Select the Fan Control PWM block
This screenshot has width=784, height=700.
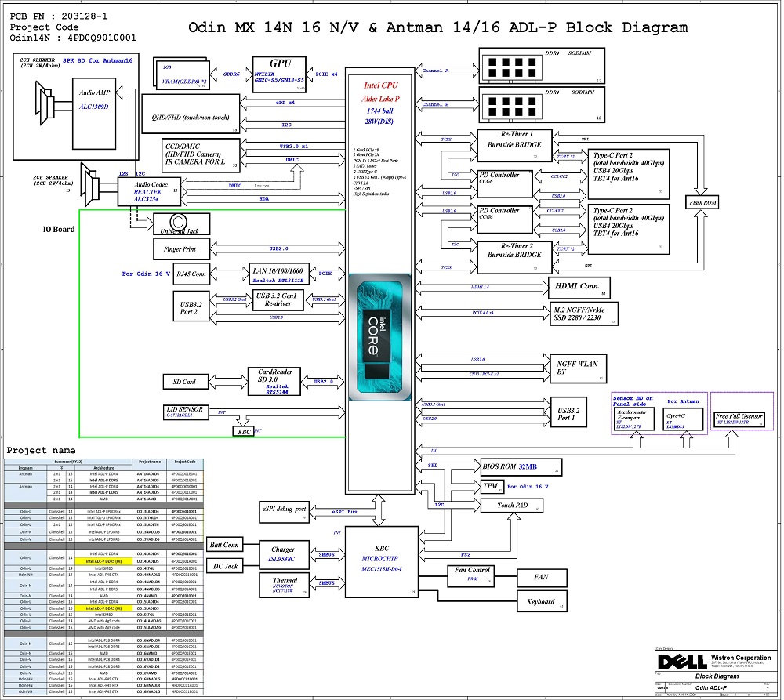[471, 576]
